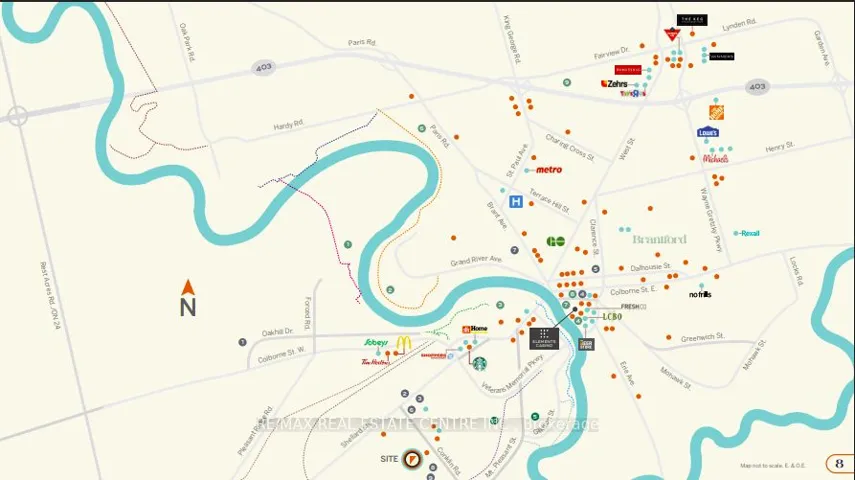Click the Tim Hortons logo
The image size is (855, 480).
(x=375, y=362)
